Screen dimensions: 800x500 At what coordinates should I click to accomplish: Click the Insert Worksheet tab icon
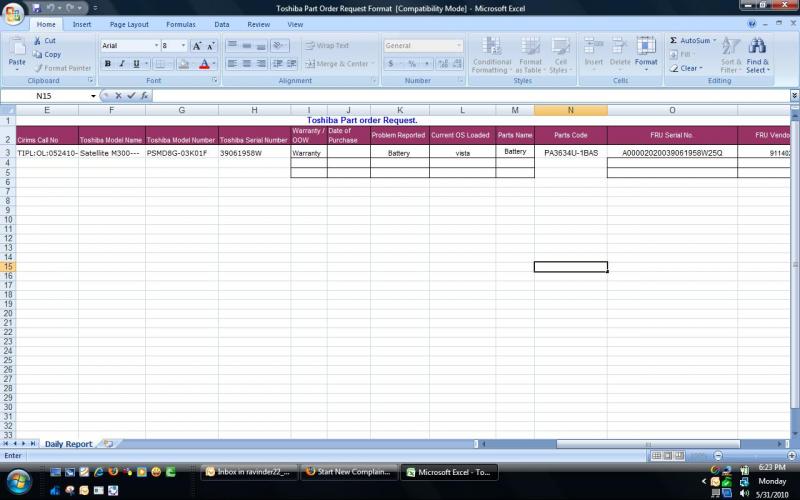[108, 443]
